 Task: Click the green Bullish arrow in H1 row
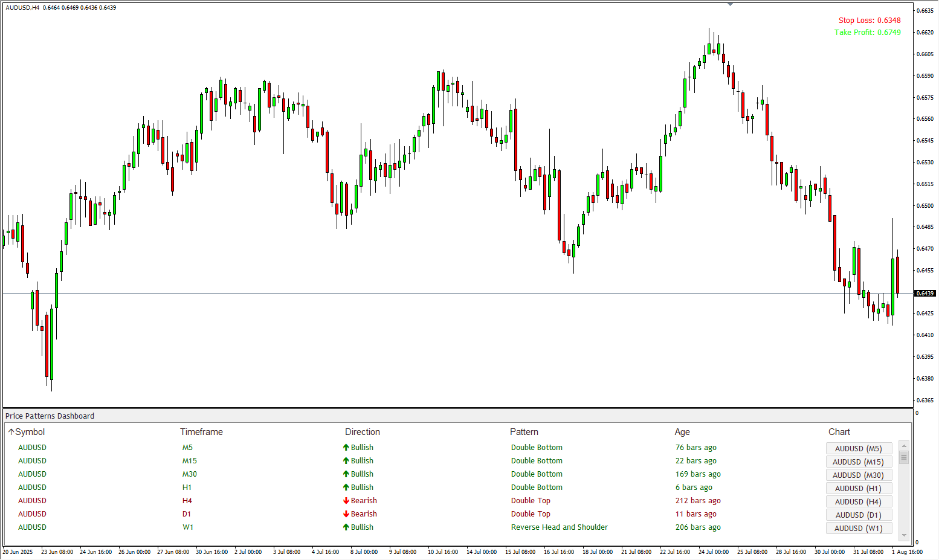pyautogui.click(x=346, y=488)
